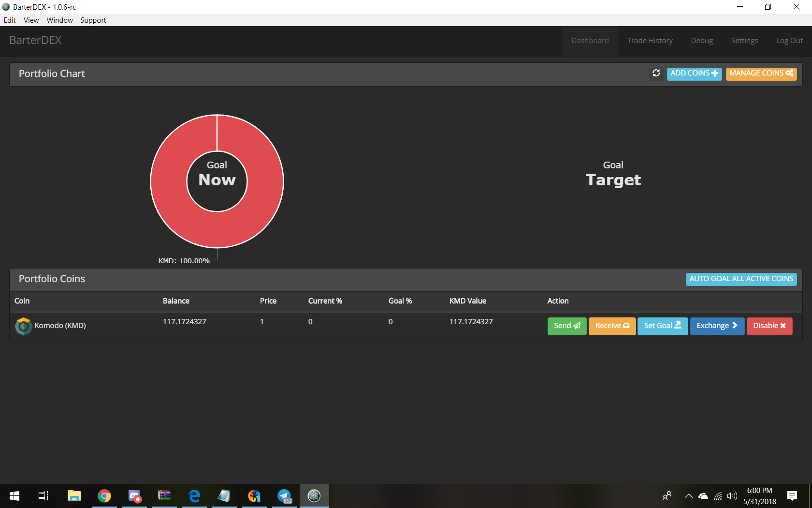Open the Action Center notifications icon
The width and height of the screenshot is (812, 508).
[x=792, y=496]
